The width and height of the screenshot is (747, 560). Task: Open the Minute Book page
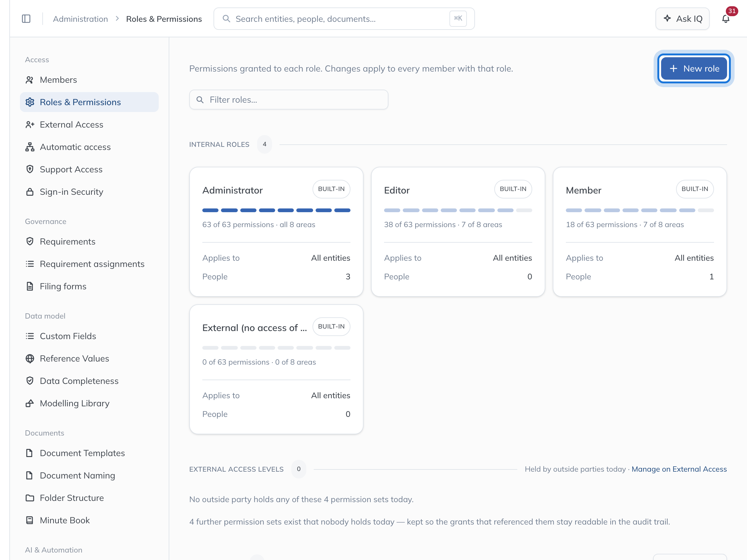point(89,520)
